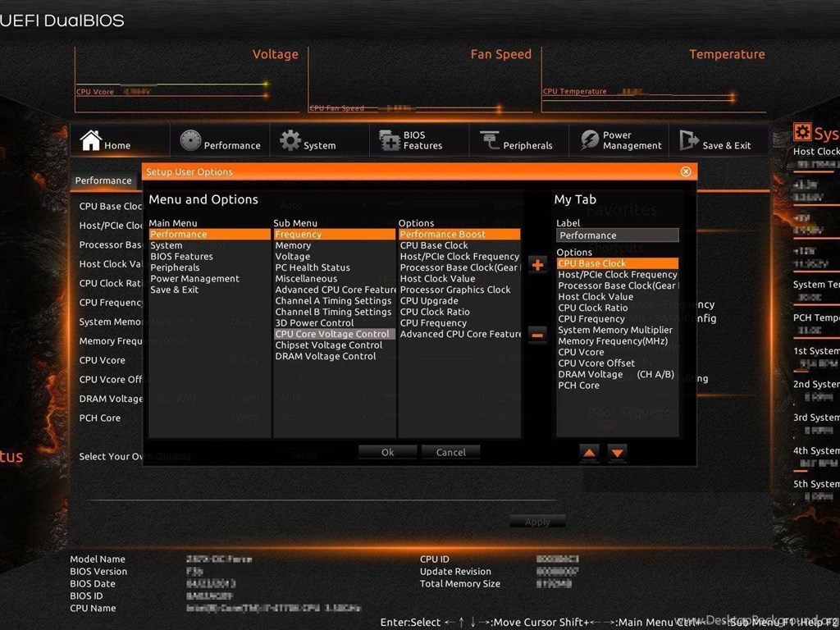Select Advanced CPU Core Features in Sub Menu
The image size is (840, 630).
pos(335,290)
